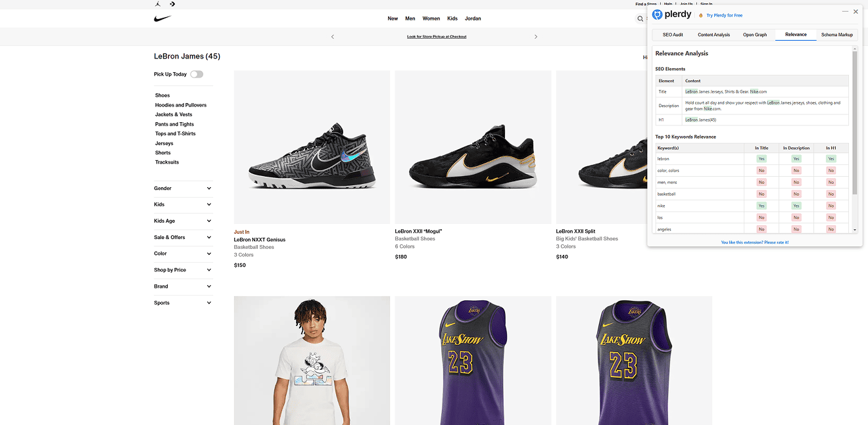
Task: Open the LeBron NXXT Genisus shoe thumbnail
Action: (x=312, y=147)
